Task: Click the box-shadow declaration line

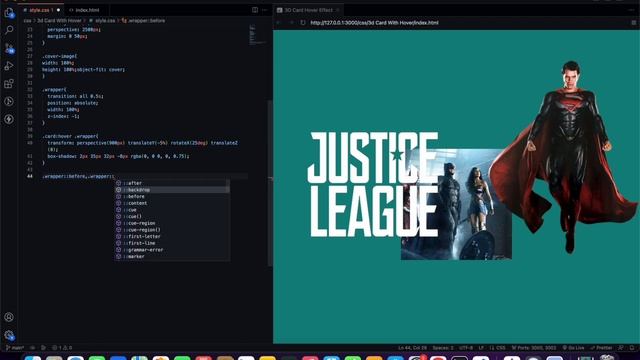Action: coord(118,156)
